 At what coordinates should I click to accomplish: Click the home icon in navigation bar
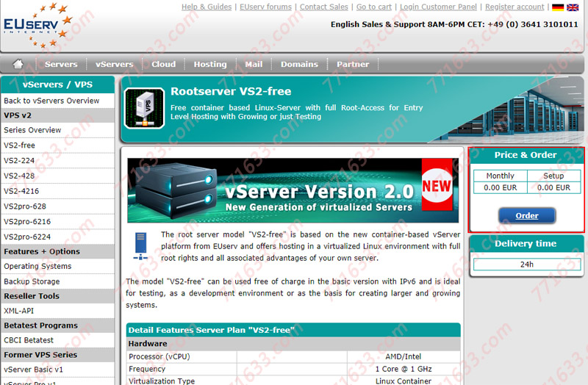click(x=18, y=64)
